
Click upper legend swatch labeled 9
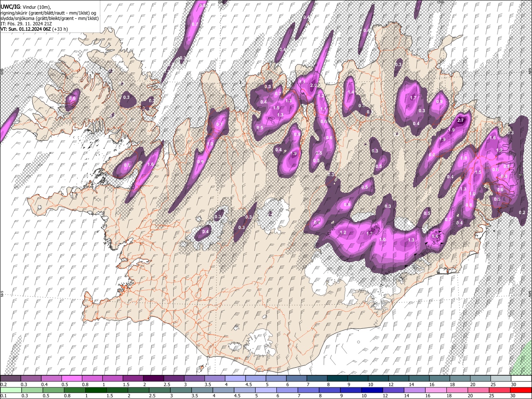point(357,378)
